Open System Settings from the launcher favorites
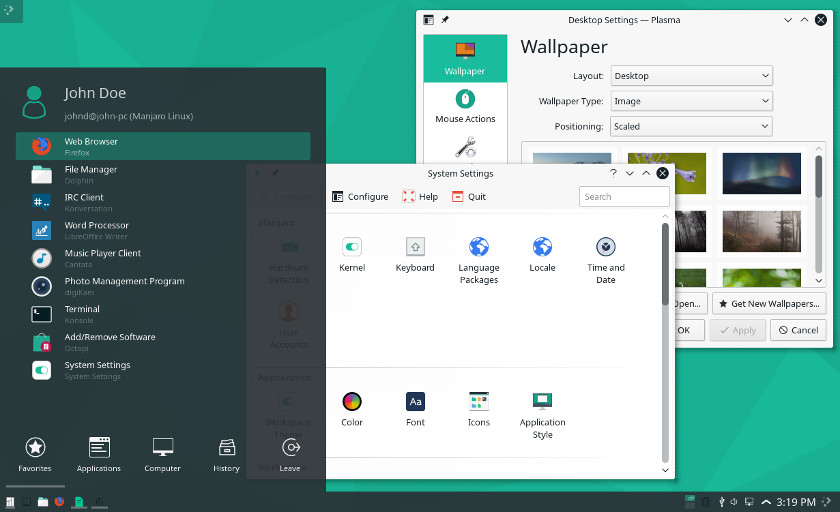 pos(163,370)
